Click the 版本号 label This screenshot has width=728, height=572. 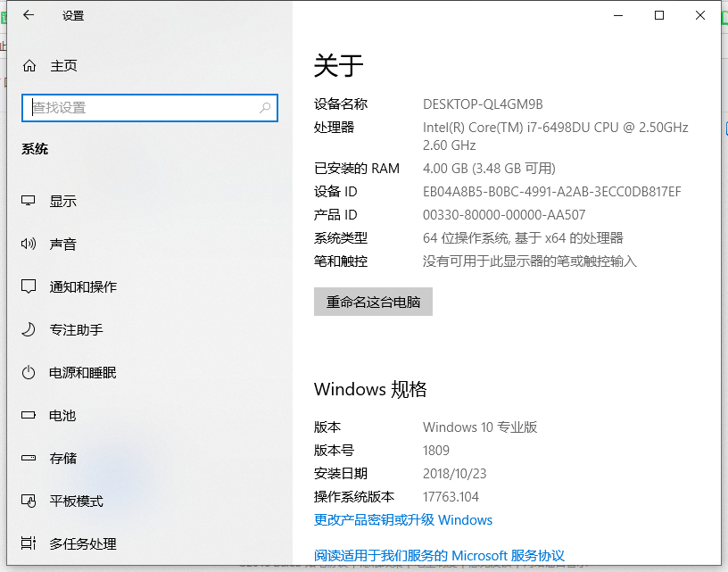pyautogui.click(x=335, y=451)
